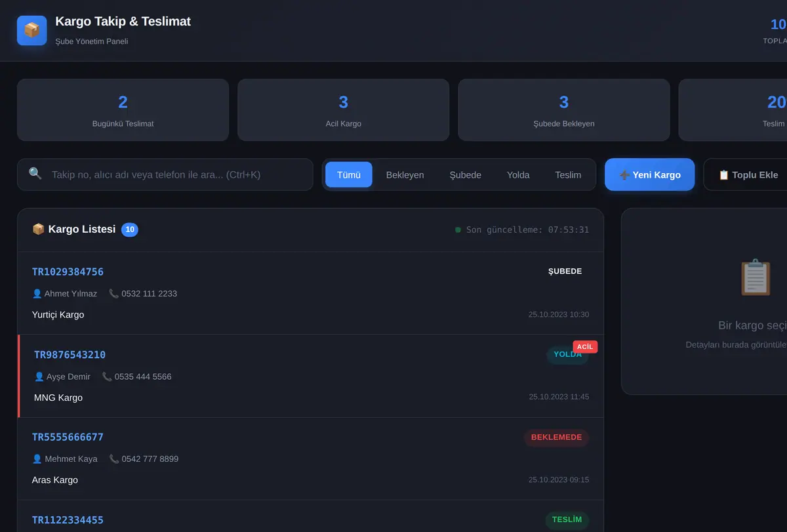Click the MNG Kargo carrier name

point(58,398)
